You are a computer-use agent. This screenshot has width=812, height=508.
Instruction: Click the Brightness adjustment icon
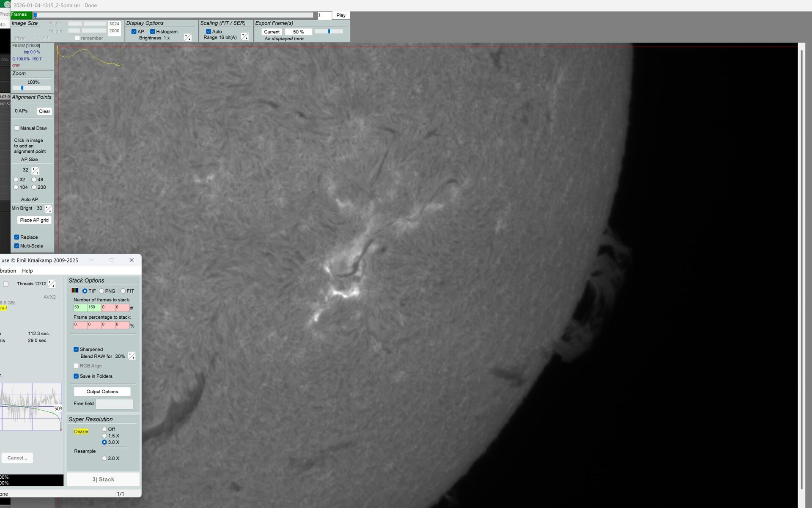pos(187,38)
